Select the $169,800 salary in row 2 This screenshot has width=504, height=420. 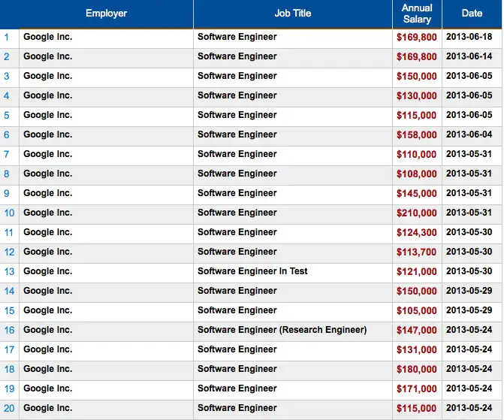tap(417, 57)
